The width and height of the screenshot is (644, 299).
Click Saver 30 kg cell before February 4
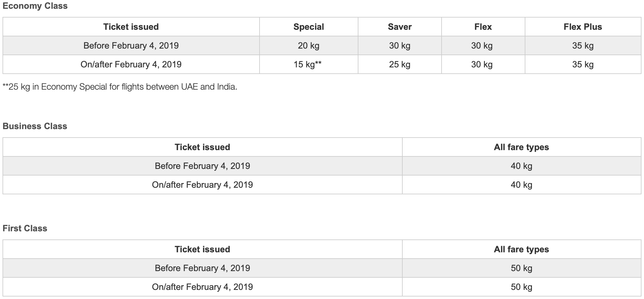point(400,45)
